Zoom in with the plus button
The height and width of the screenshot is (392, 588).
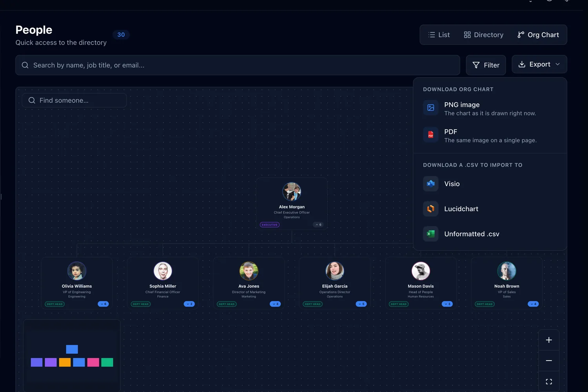549,340
